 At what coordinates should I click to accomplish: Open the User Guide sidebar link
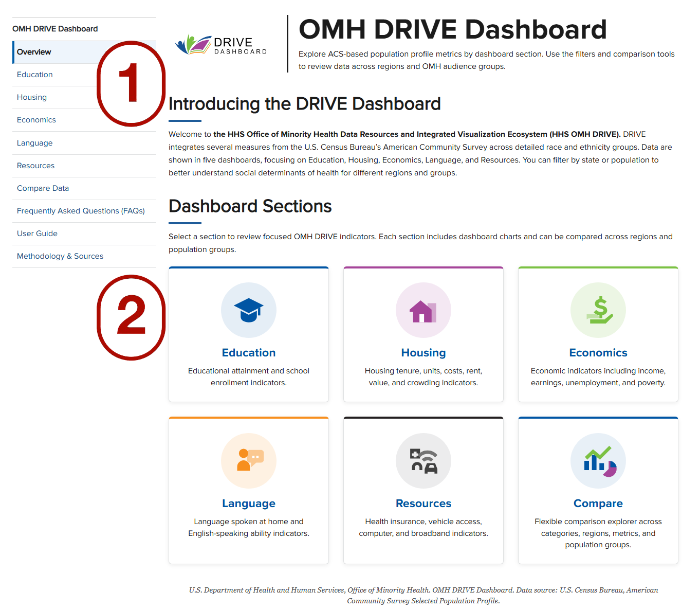click(x=84, y=234)
